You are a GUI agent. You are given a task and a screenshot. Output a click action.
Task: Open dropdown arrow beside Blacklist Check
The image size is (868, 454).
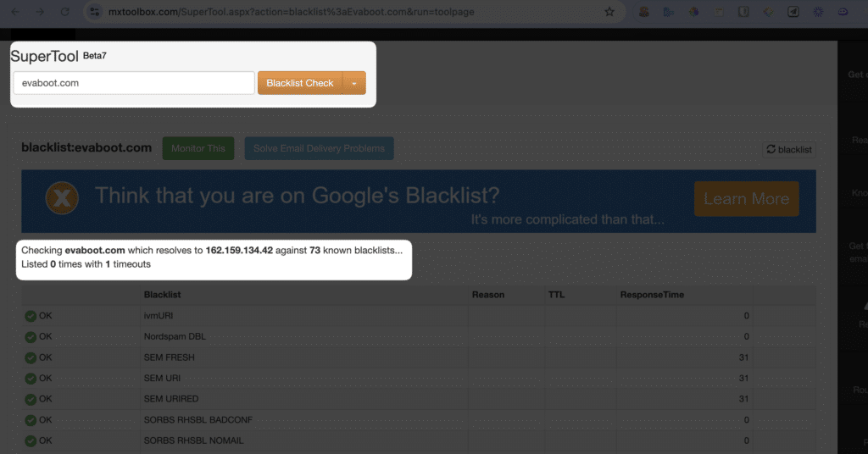click(354, 83)
